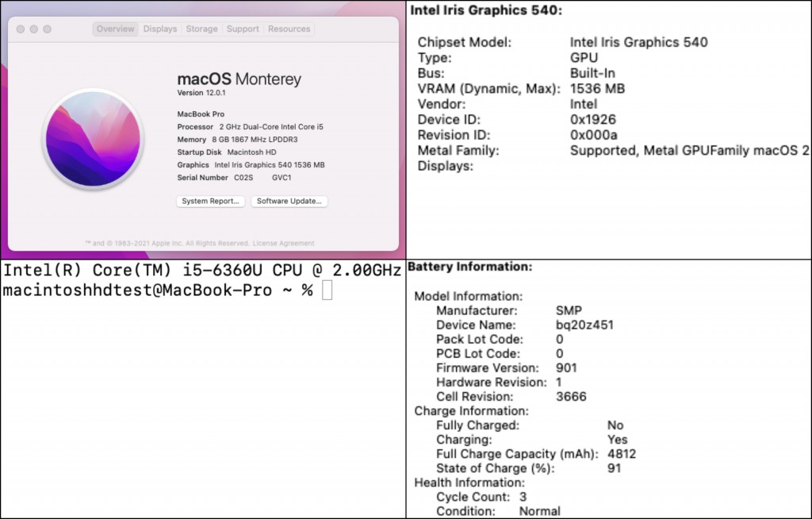The height and width of the screenshot is (519, 812).
Task: Click the Full Charge Capacity value "4812"
Action: [622, 454]
